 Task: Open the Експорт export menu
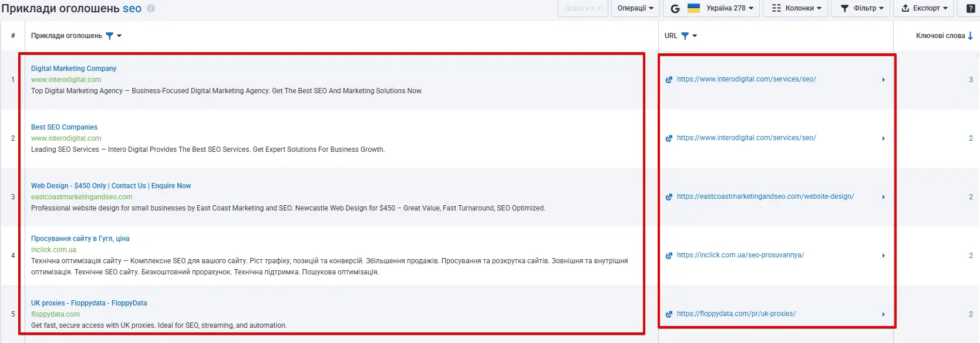tap(924, 8)
